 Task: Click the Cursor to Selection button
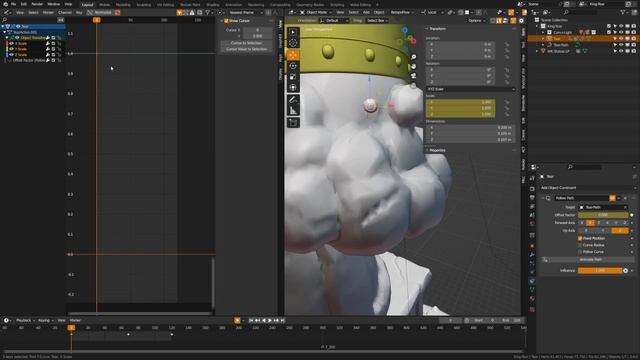pos(246,43)
